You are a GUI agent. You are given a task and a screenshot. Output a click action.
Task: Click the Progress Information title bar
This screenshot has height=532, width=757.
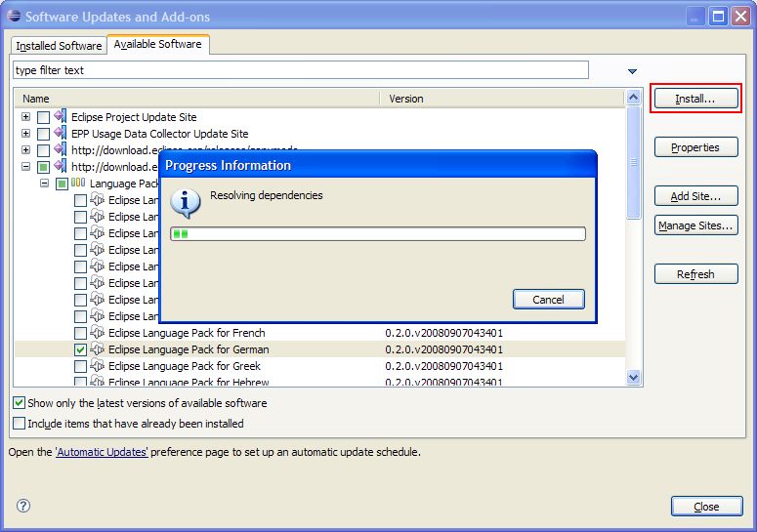[378, 165]
